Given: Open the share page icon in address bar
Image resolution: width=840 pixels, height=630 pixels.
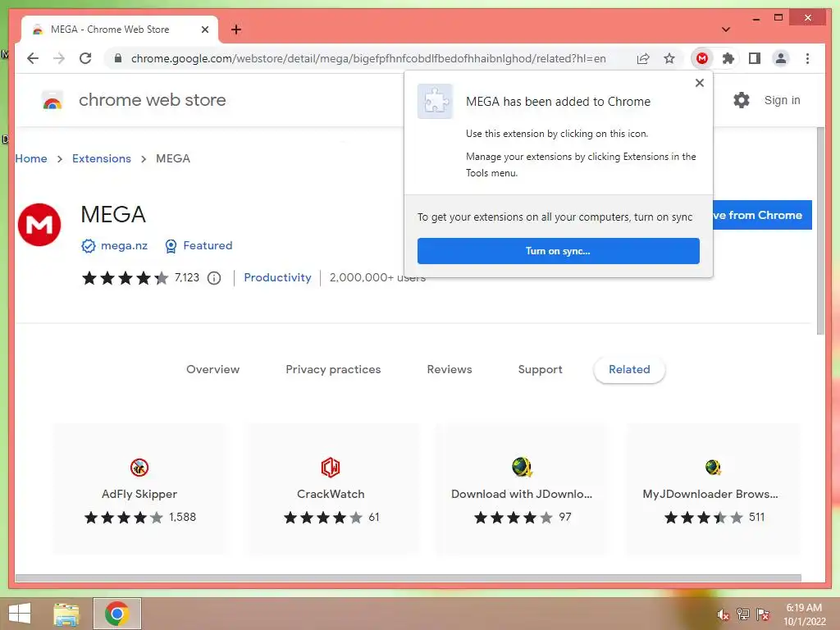Looking at the screenshot, I should (643, 58).
